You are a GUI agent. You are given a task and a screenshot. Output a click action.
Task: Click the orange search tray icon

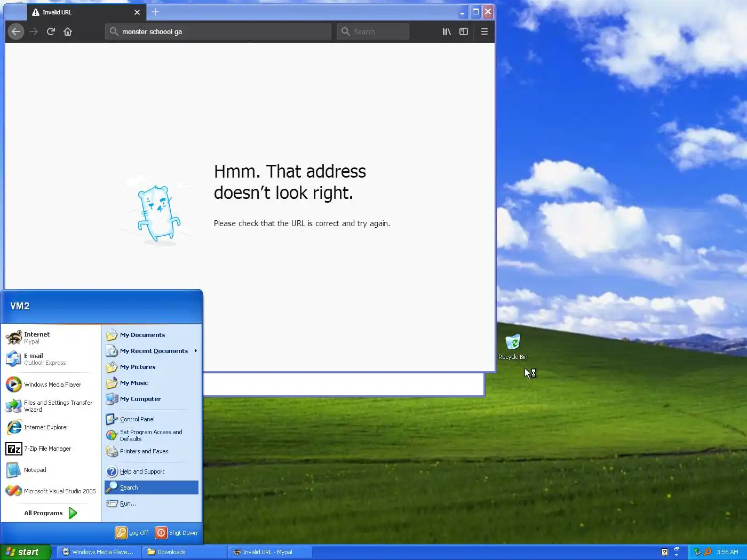[708, 552]
